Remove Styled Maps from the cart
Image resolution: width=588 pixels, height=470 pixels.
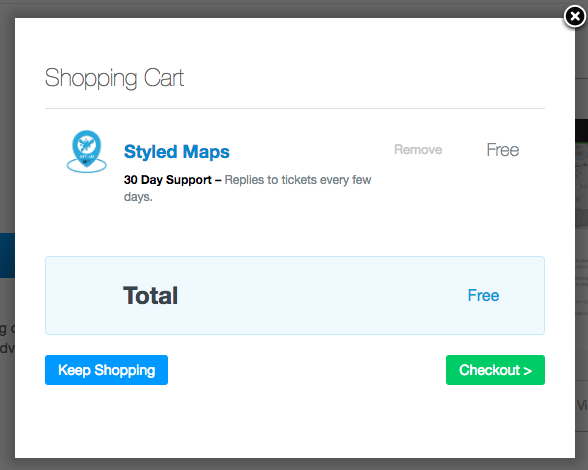pos(418,150)
